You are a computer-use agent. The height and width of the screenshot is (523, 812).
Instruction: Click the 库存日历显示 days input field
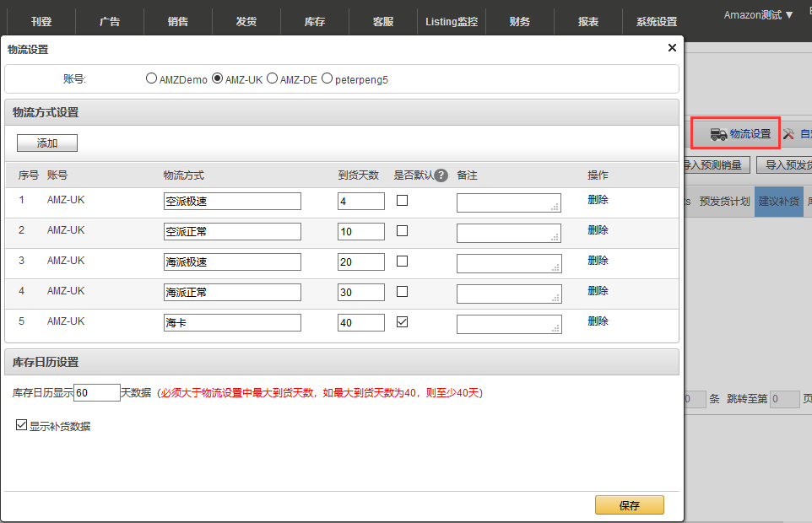click(x=97, y=392)
